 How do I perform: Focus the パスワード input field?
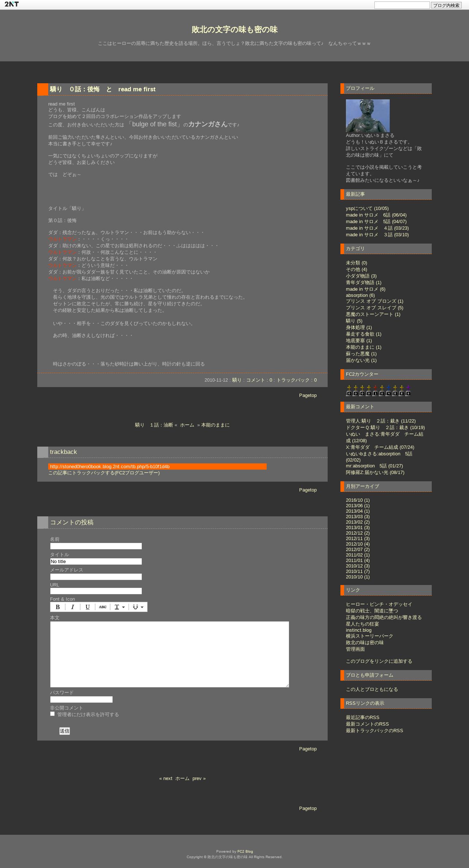(x=81, y=700)
